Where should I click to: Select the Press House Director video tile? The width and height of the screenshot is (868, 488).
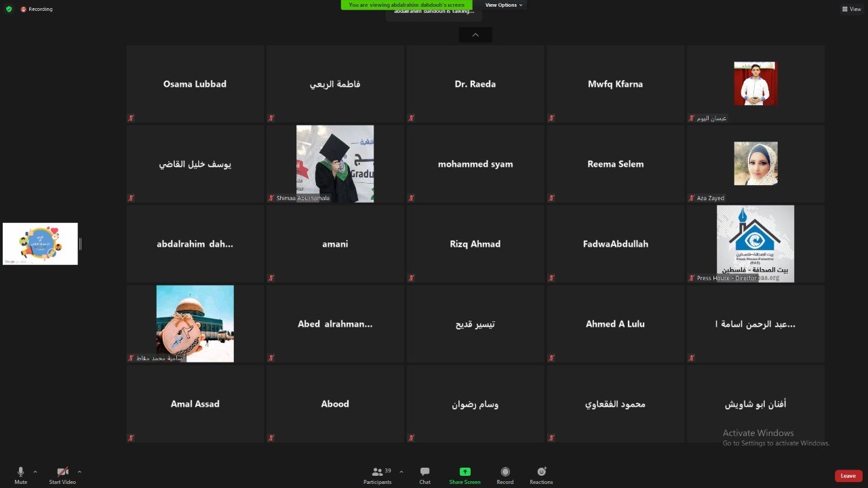755,243
